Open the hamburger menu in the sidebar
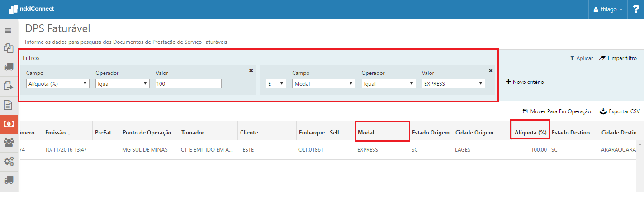This screenshot has height=204, width=644. 8,31
